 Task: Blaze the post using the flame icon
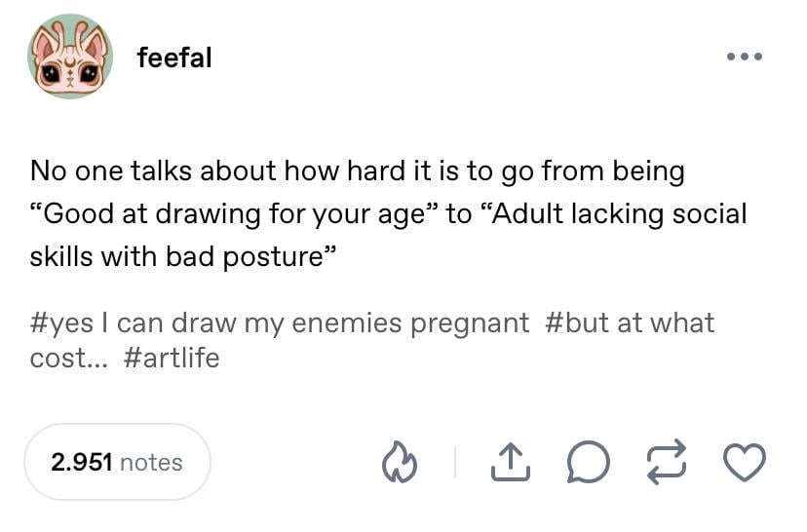[x=400, y=462]
